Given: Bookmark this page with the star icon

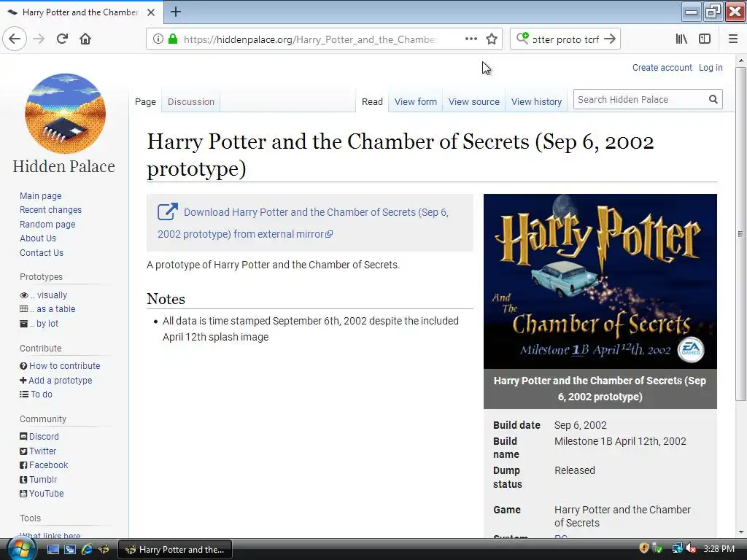Looking at the screenshot, I should (x=492, y=39).
